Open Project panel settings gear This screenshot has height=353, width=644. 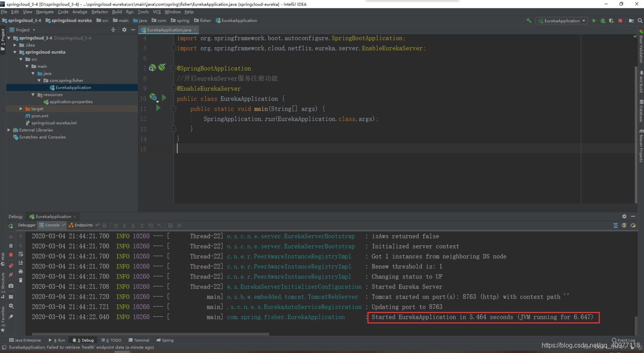point(124,30)
